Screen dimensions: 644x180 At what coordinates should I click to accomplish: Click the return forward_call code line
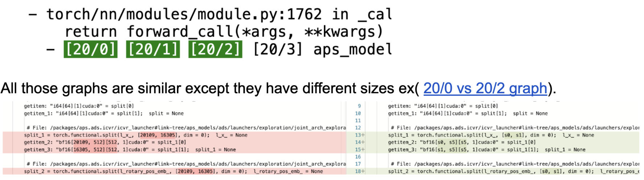(223, 32)
